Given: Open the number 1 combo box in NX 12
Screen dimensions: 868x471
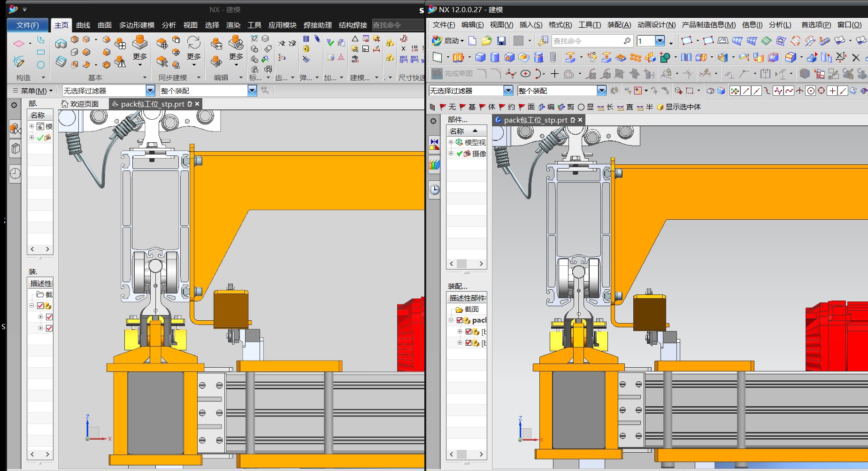Looking at the screenshot, I should 651,41.
